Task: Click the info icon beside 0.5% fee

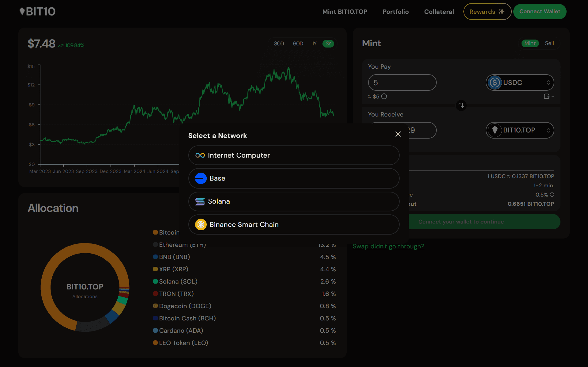Action: coord(552,195)
